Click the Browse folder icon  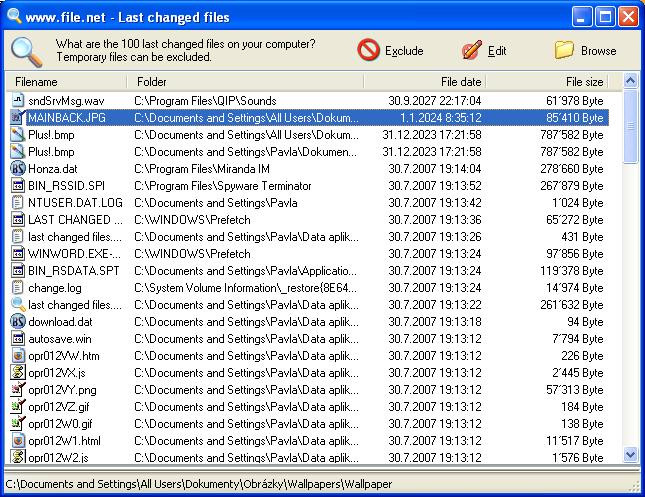pyautogui.click(x=564, y=50)
